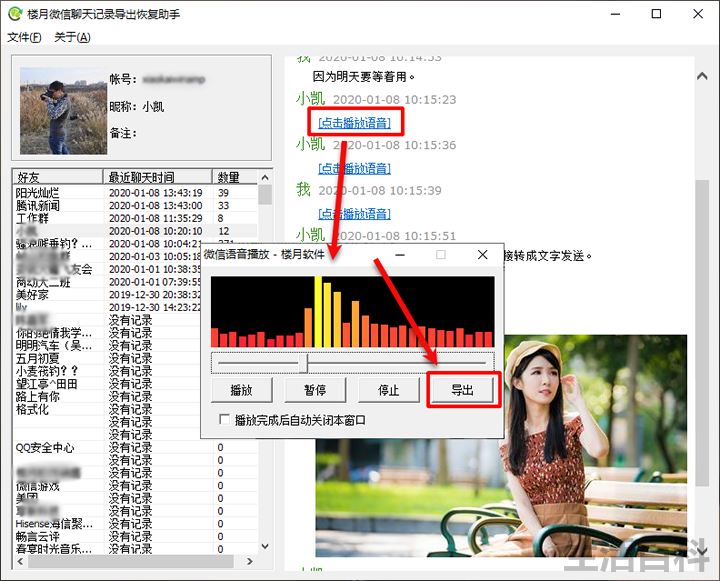720x581 pixels.
Task: Play voice message sent at 10:15:36
Action: tap(354, 168)
